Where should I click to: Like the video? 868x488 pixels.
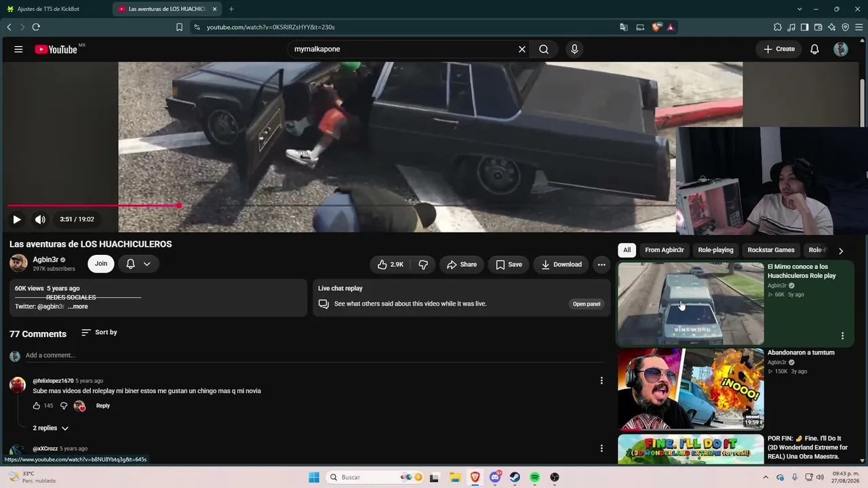click(391, 264)
